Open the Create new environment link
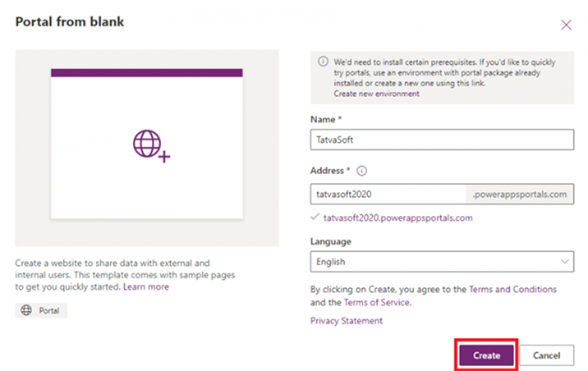The width and height of the screenshot is (588, 371). tap(376, 94)
